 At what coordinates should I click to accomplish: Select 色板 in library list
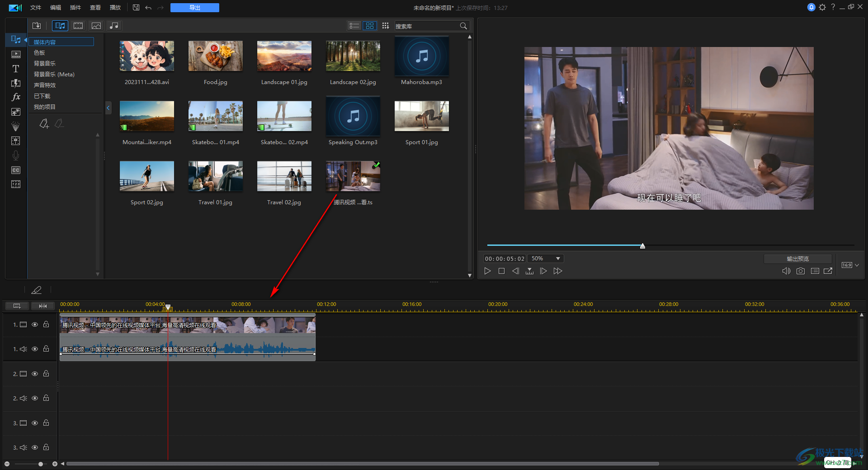pyautogui.click(x=39, y=53)
